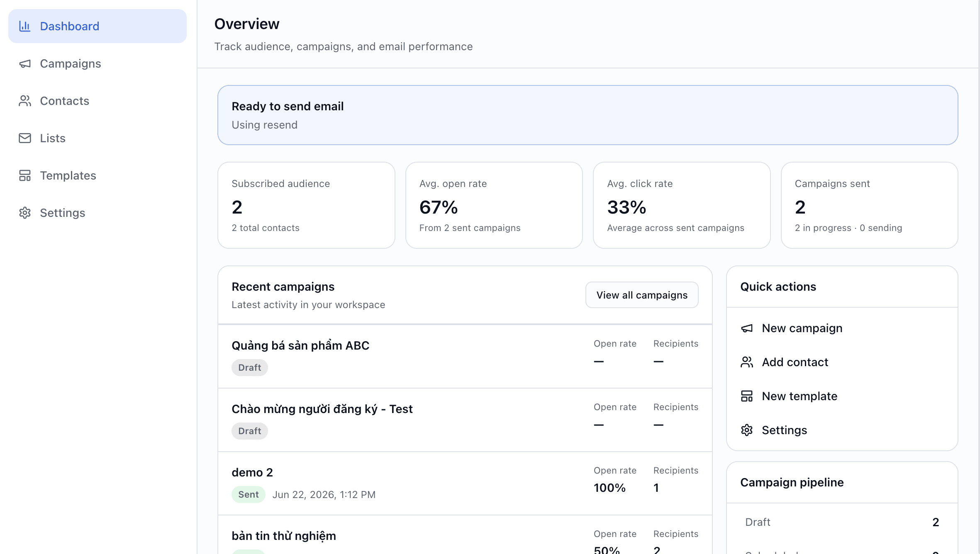Viewport: 980px width, 554px height.
Task: Open the demo 2 campaign
Action: point(465,484)
